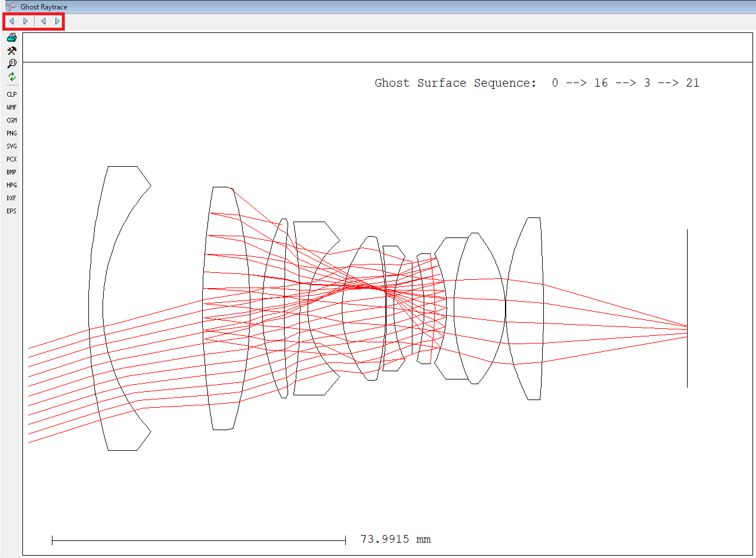Export the plot as CGM
The image size is (756, 558).
tap(12, 120)
